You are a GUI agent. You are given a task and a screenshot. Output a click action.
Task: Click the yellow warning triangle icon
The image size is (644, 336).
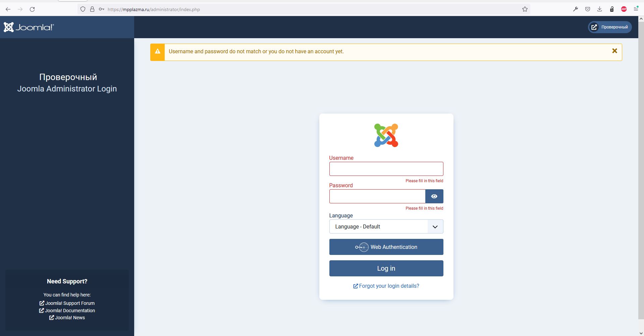tap(158, 52)
